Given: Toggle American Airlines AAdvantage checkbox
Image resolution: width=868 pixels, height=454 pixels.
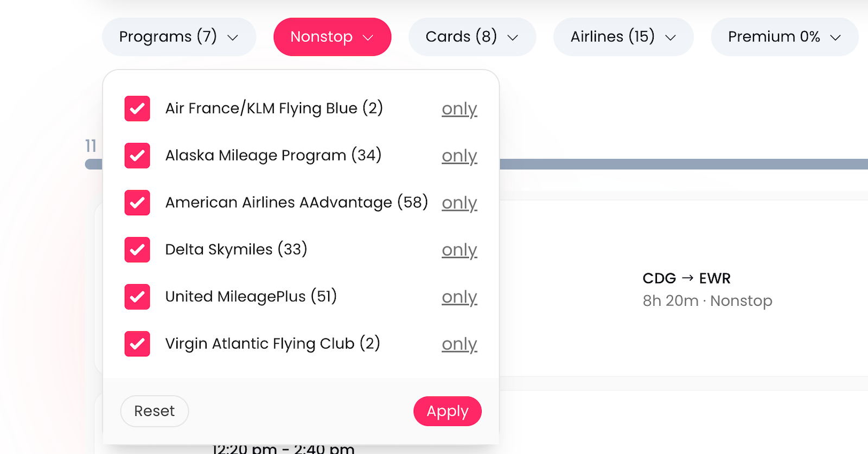Looking at the screenshot, I should click(137, 203).
